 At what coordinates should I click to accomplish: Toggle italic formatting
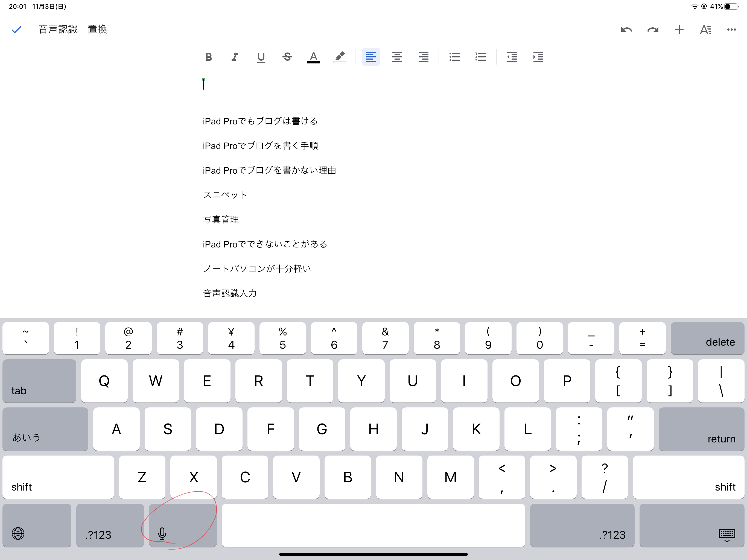[x=235, y=57]
